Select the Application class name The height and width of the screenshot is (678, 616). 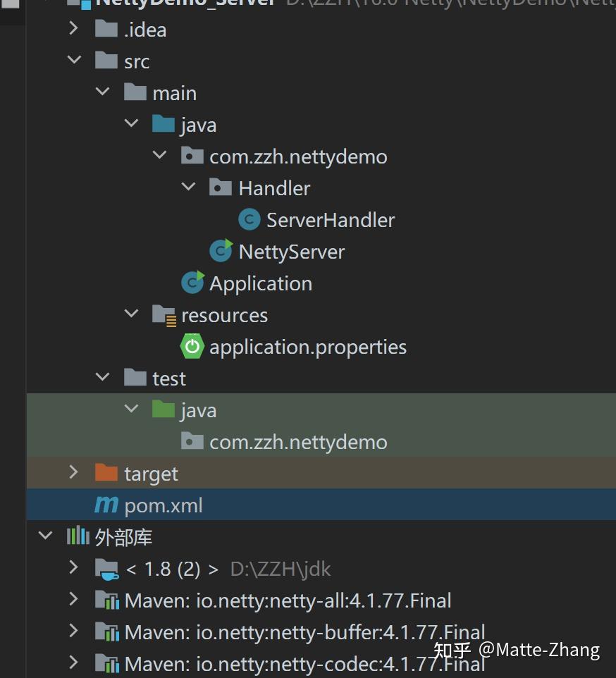(x=261, y=283)
